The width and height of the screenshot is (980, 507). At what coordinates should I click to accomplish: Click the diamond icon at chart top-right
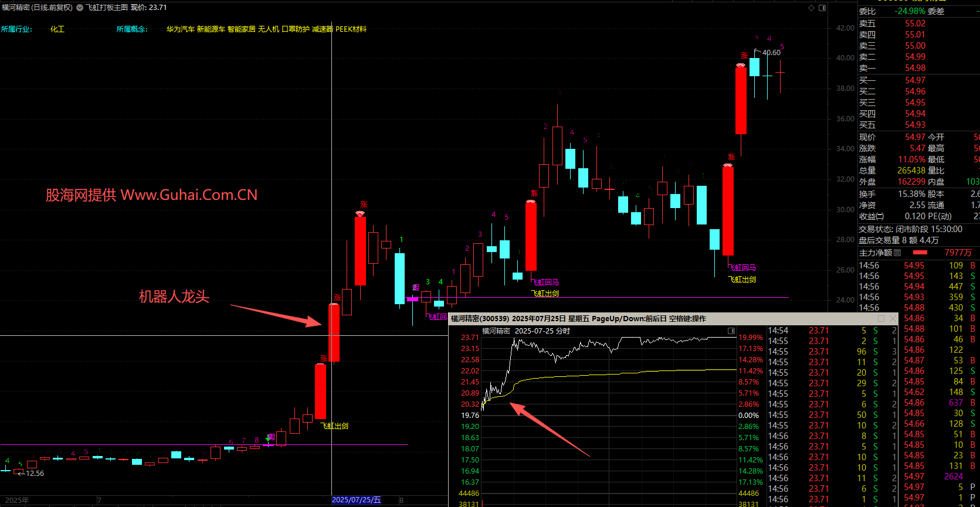point(812,8)
